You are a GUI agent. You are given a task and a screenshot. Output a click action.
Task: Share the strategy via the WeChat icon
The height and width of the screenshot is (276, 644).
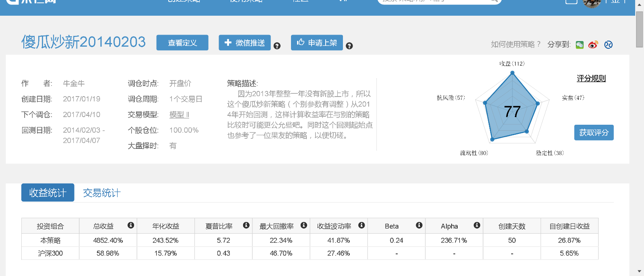point(580,45)
